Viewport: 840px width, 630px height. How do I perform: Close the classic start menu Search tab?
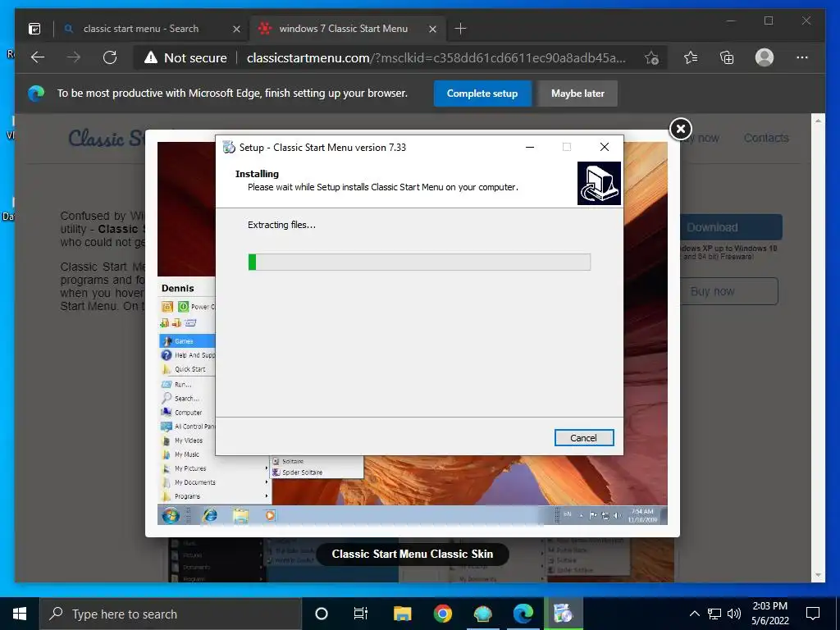pos(236,29)
